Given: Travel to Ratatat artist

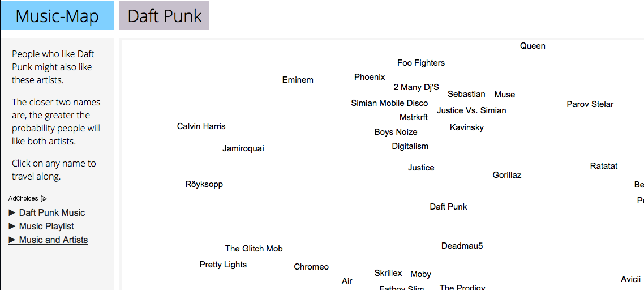Looking at the screenshot, I should (603, 166).
